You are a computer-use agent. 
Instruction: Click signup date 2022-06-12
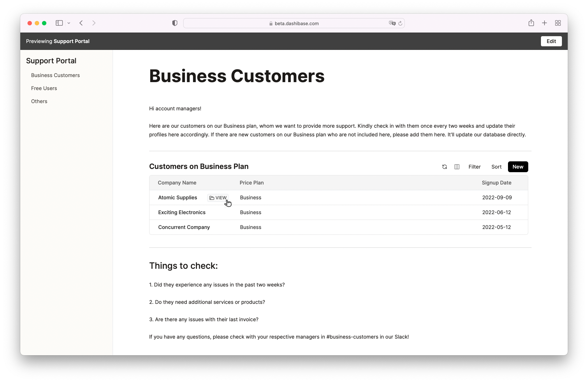(496, 212)
